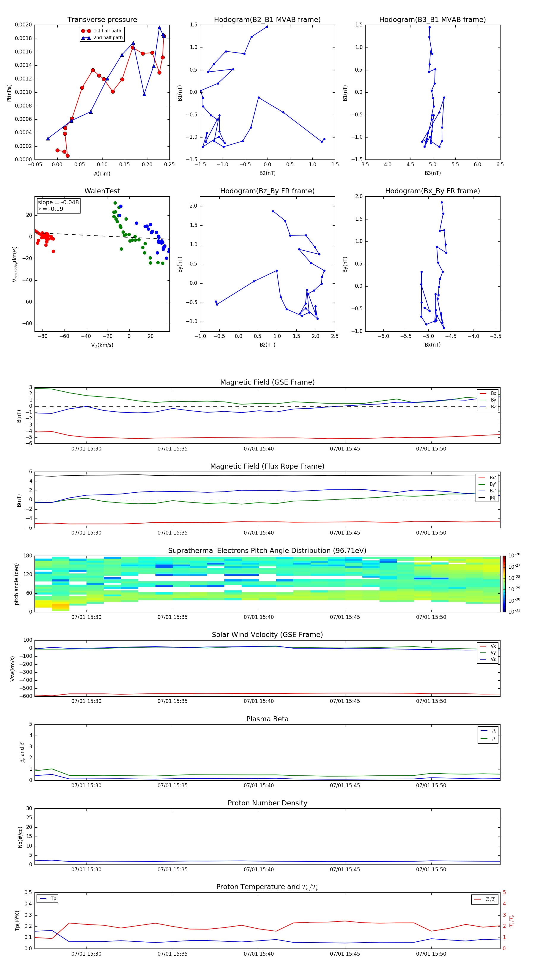Click the 'slope = -0.048' annotation
The height and width of the screenshot is (980, 535).
[x=58, y=203]
